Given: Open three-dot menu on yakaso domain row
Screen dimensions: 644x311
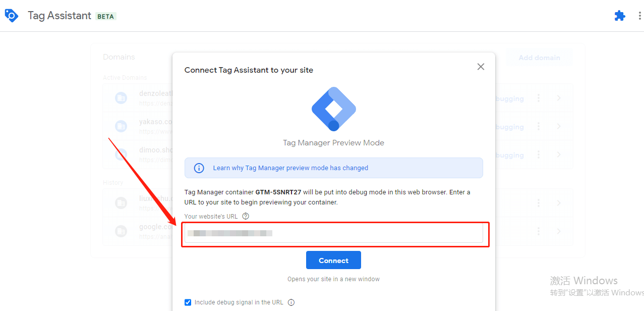Looking at the screenshot, I should [539, 126].
